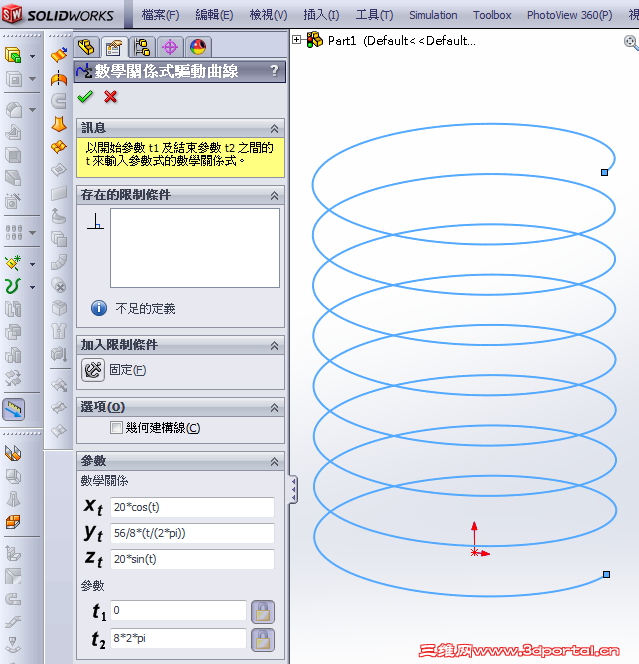Screen dimensions: 639x664
Task: Expand the Part1 flyout tree node
Action: click(x=296, y=40)
